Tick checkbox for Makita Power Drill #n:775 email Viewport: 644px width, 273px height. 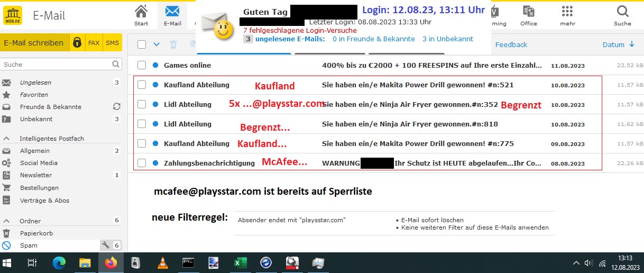coord(142,143)
